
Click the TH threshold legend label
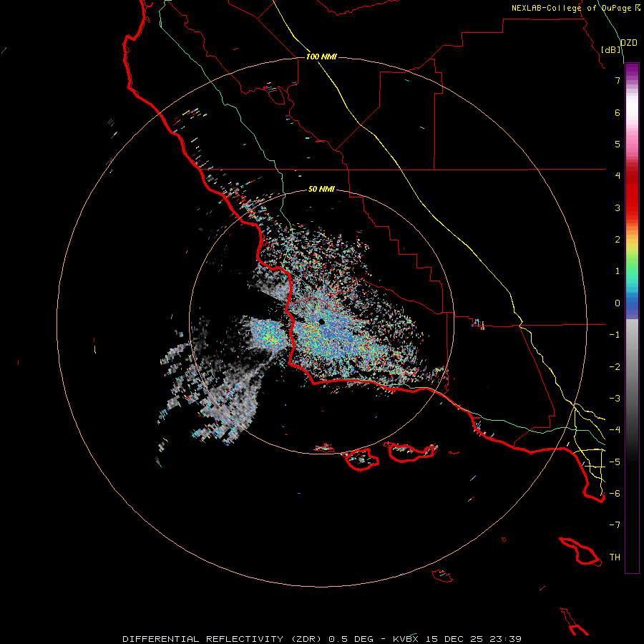click(x=615, y=557)
